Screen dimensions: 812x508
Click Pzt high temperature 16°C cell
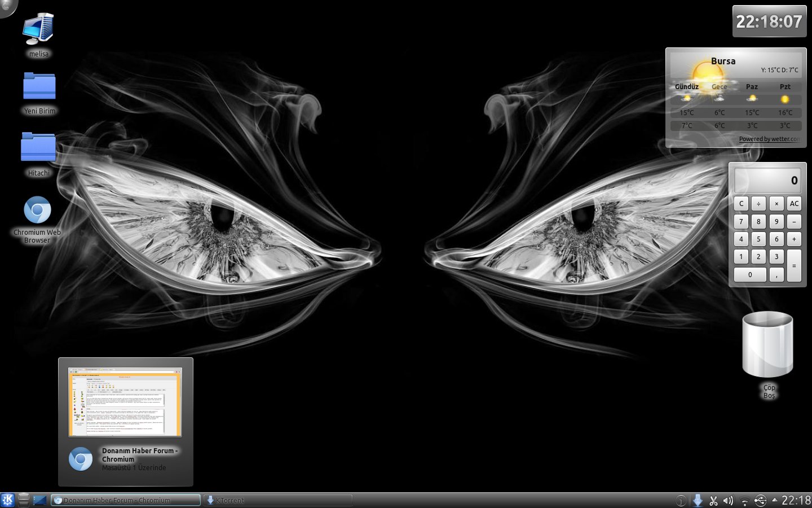[785, 112]
